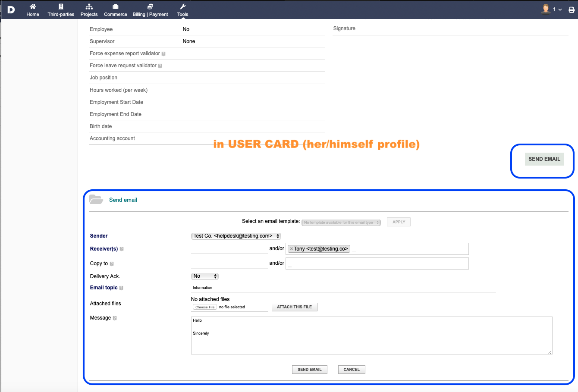Click the folder icon beside Send email title
This screenshot has width=578, height=392.
96,199
